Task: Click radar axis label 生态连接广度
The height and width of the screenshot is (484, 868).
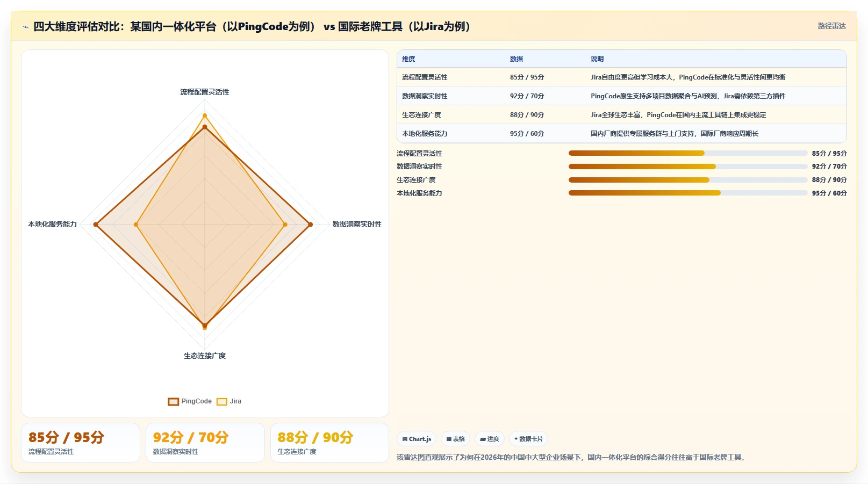Action: [205, 356]
